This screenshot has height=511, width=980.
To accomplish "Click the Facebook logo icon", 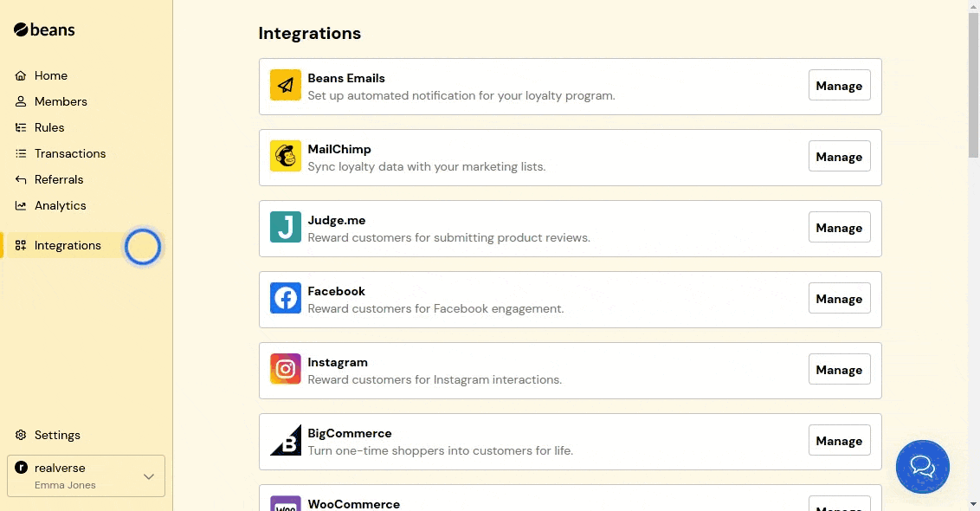I will [286, 298].
